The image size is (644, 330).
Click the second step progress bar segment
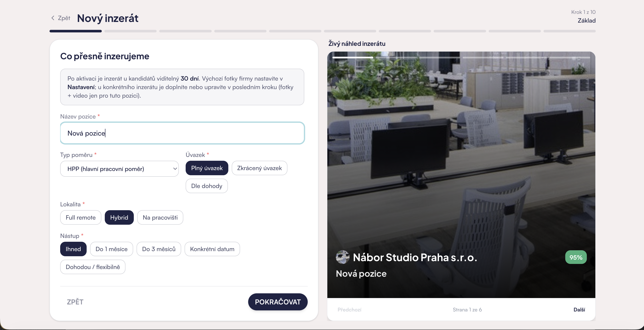point(131,31)
